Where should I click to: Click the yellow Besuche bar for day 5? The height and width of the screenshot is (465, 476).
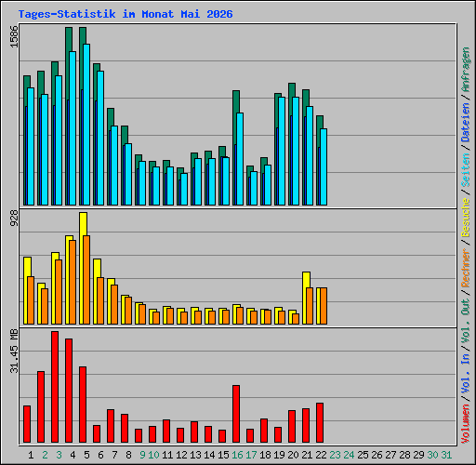pyautogui.click(x=82, y=269)
